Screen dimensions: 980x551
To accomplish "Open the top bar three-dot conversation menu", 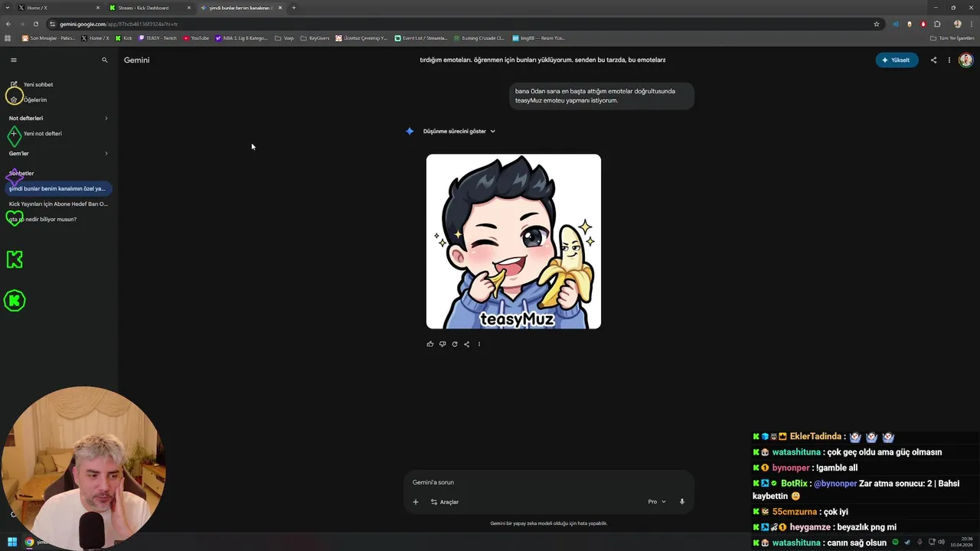I will click(949, 60).
